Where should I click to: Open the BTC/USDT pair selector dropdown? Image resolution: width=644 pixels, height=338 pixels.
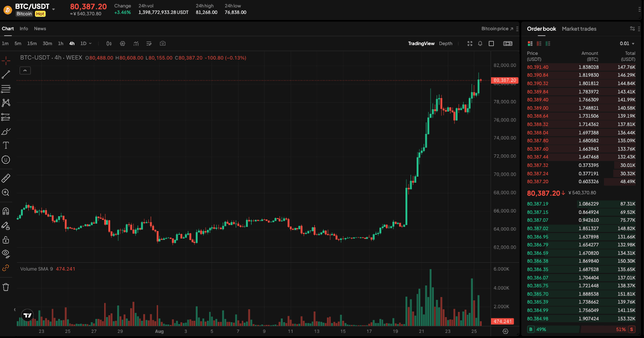point(53,9)
